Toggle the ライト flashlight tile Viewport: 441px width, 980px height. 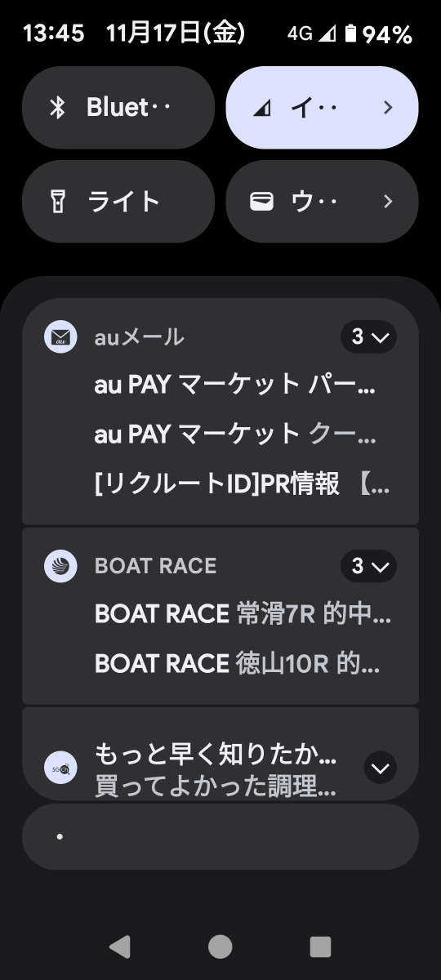click(118, 202)
